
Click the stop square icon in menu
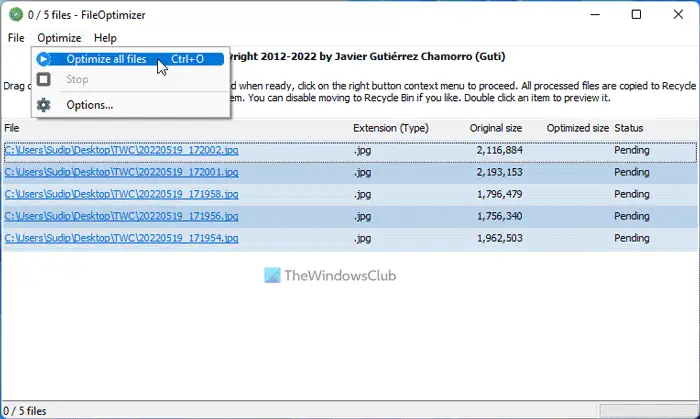pyautogui.click(x=43, y=79)
